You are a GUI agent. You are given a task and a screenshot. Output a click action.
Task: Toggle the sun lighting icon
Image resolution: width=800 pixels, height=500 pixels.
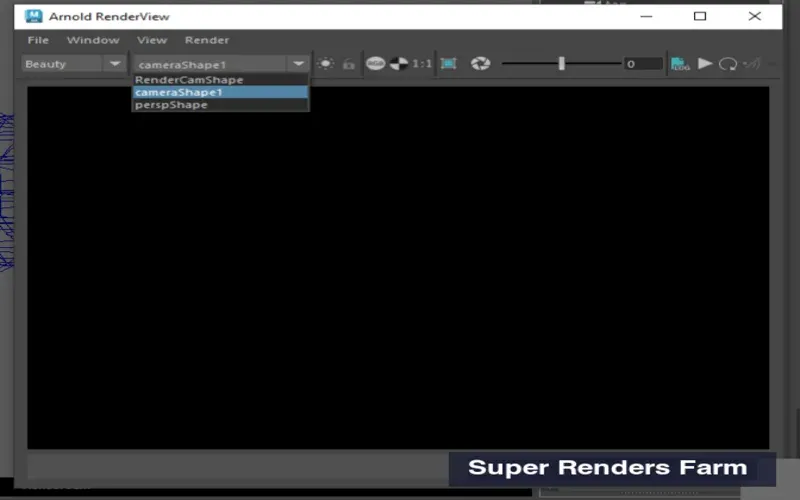point(326,64)
